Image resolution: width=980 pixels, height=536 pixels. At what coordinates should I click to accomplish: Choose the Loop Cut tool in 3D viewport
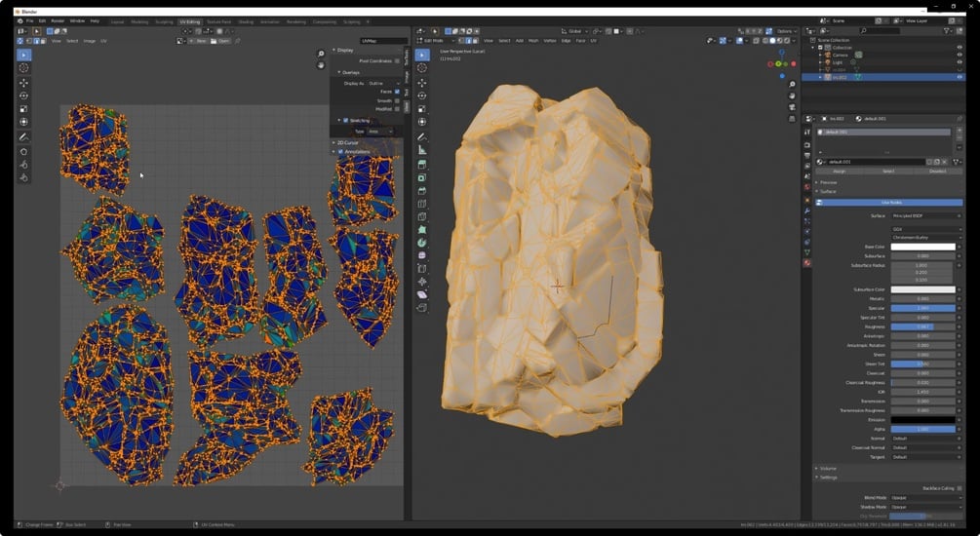pos(422,203)
